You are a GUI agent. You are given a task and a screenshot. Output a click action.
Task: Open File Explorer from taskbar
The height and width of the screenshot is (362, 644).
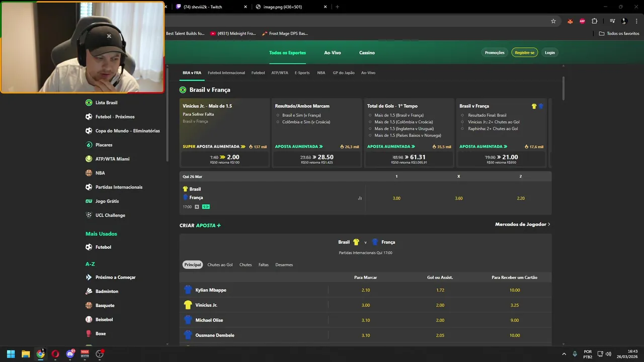click(x=26, y=354)
